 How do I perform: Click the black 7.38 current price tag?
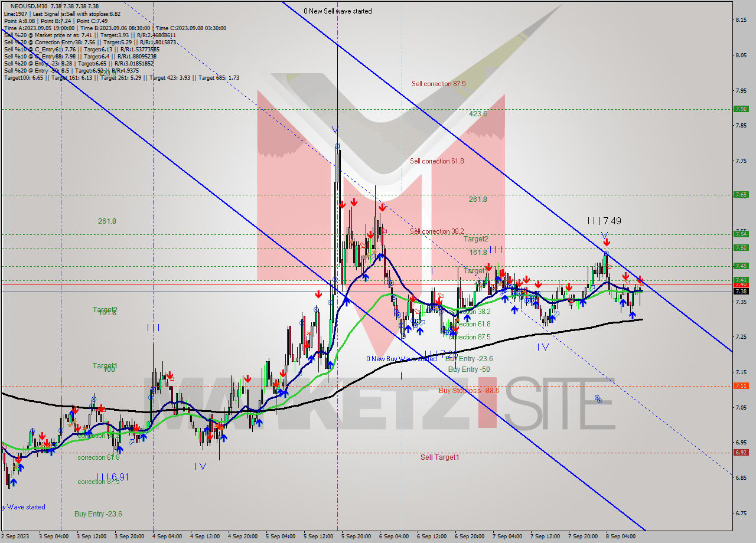coord(741,291)
